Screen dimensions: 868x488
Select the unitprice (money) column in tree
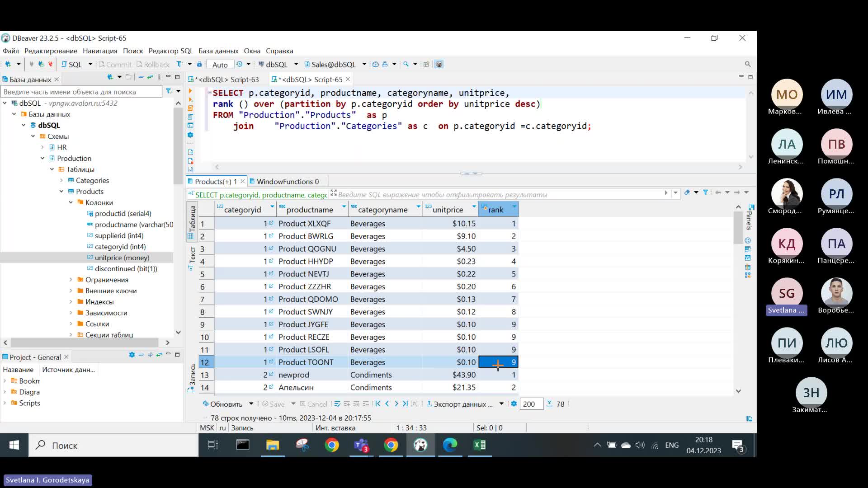tap(122, 258)
